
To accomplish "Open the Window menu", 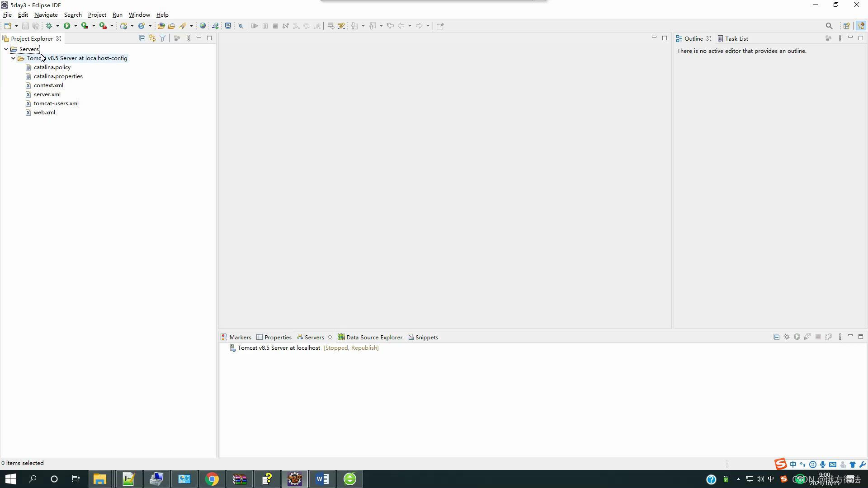I will (139, 15).
